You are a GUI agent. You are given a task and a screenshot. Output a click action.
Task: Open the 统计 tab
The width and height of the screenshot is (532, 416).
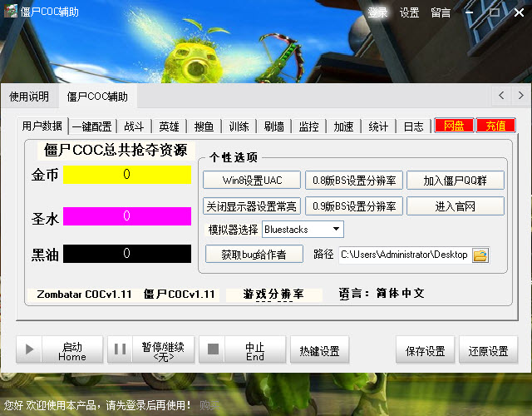tap(379, 126)
